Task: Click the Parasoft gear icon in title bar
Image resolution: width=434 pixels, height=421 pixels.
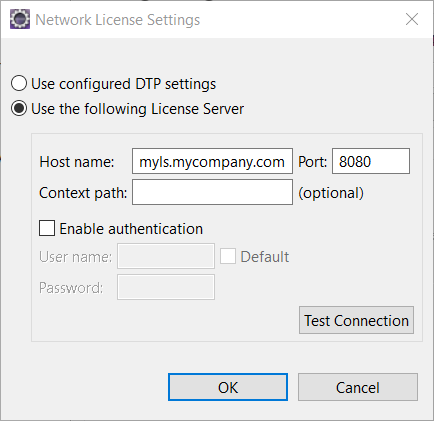Action: click(20, 19)
